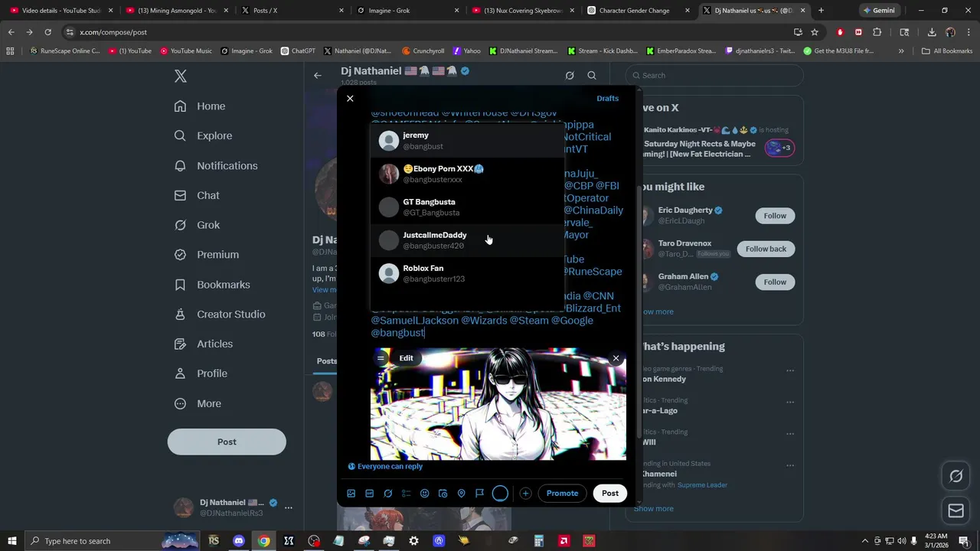Change the Everyone can reply setting
This screenshot has width=980, height=551.
pyautogui.click(x=385, y=466)
